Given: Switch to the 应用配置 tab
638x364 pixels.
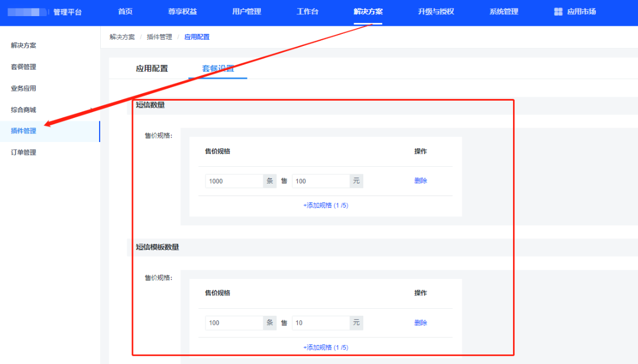Looking at the screenshot, I should pyautogui.click(x=152, y=68).
